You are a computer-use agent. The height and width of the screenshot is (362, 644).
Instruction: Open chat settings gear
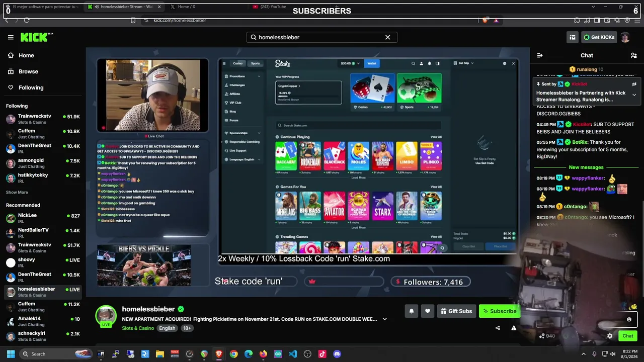[x=610, y=336]
